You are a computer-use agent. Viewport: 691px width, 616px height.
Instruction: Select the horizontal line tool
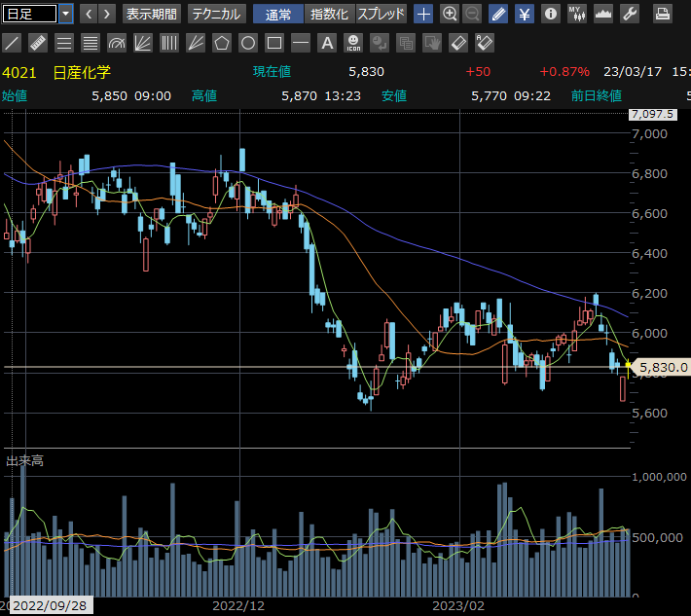(x=301, y=43)
